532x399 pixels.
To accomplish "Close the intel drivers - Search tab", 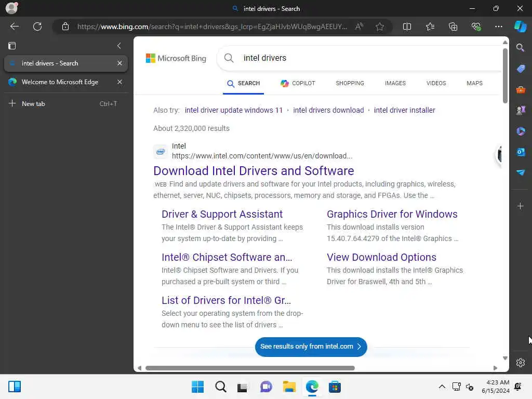I will pos(119,63).
